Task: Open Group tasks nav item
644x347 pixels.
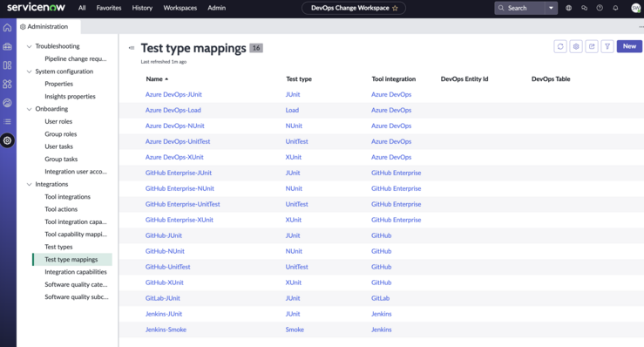Action: (x=61, y=159)
